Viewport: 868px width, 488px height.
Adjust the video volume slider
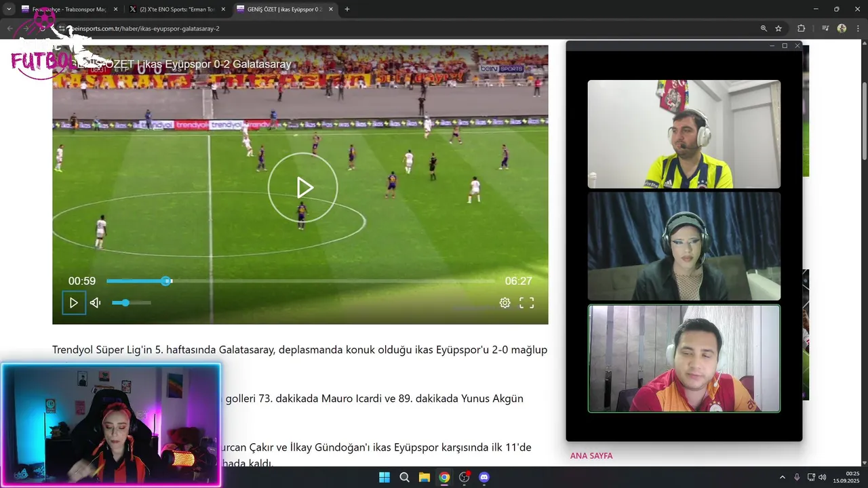click(132, 303)
